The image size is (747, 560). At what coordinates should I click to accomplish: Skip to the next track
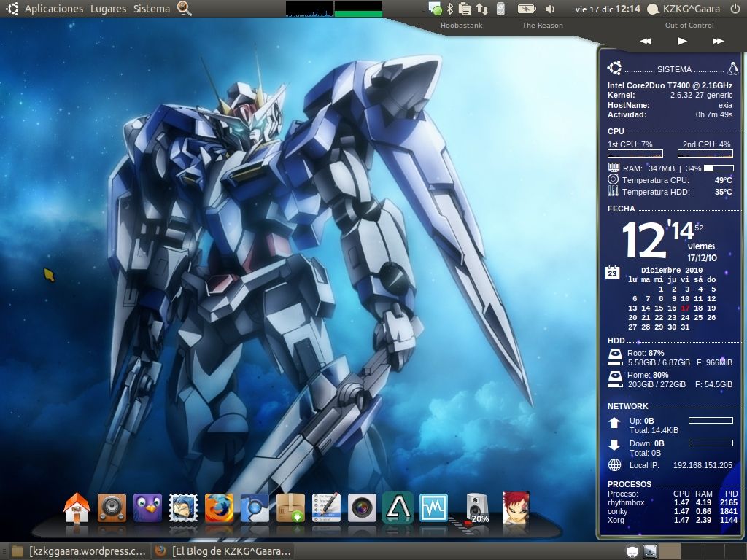(719, 41)
